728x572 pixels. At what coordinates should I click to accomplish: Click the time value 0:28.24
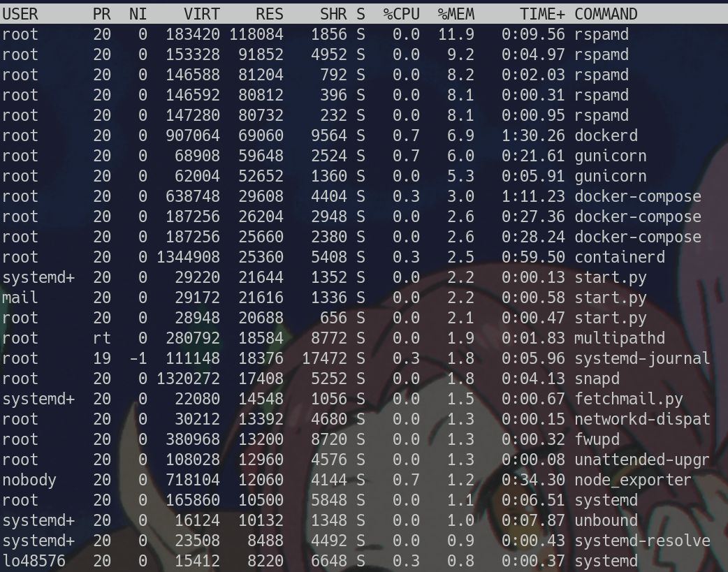click(x=534, y=237)
